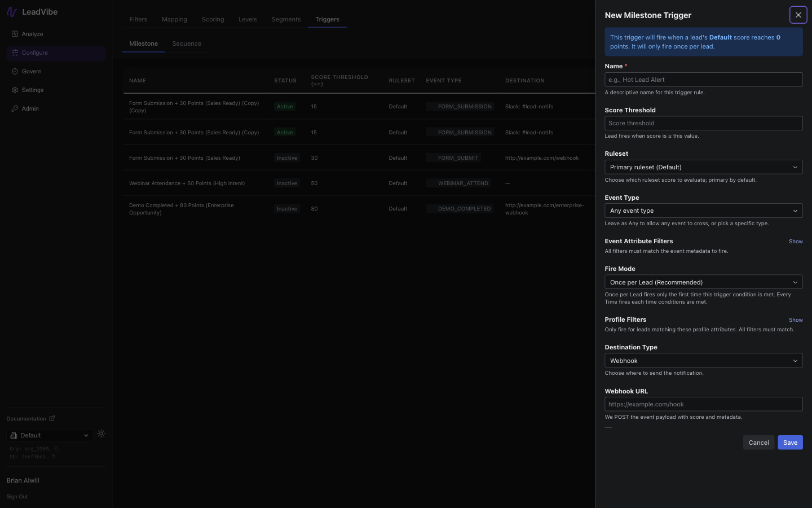The width and height of the screenshot is (812, 508).
Task: Open the Ruleset dropdown
Action: (703, 167)
